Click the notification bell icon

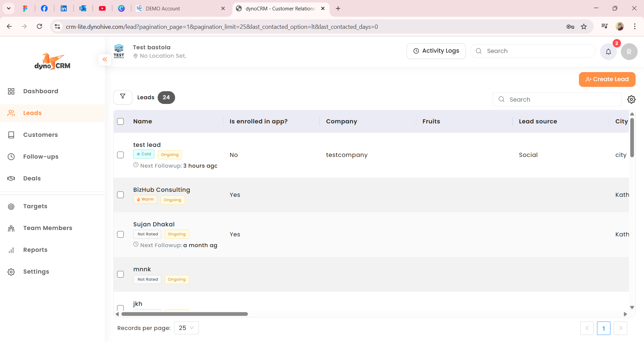(x=608, y=52)
